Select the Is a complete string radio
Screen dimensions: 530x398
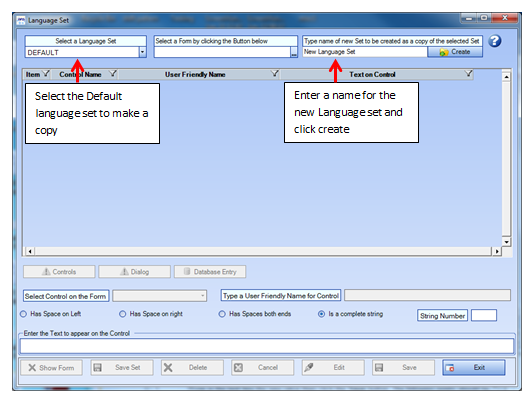coord(321,314)
